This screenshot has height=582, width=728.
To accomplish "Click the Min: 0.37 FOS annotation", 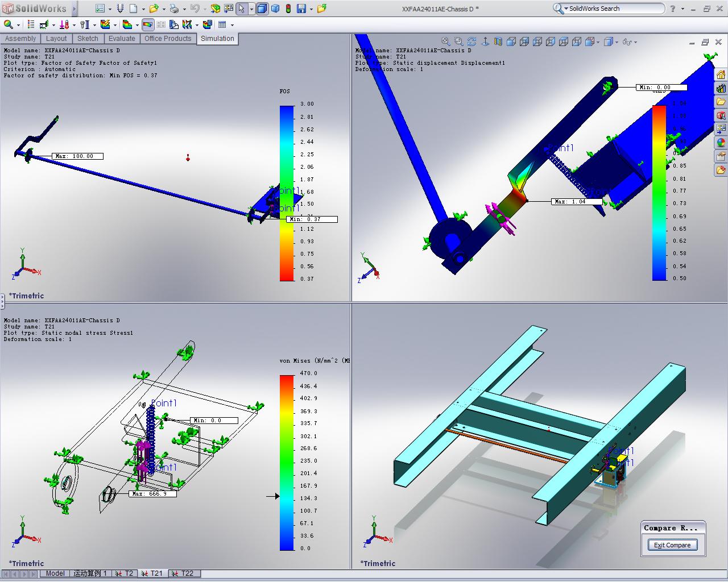I will (312, 219).
